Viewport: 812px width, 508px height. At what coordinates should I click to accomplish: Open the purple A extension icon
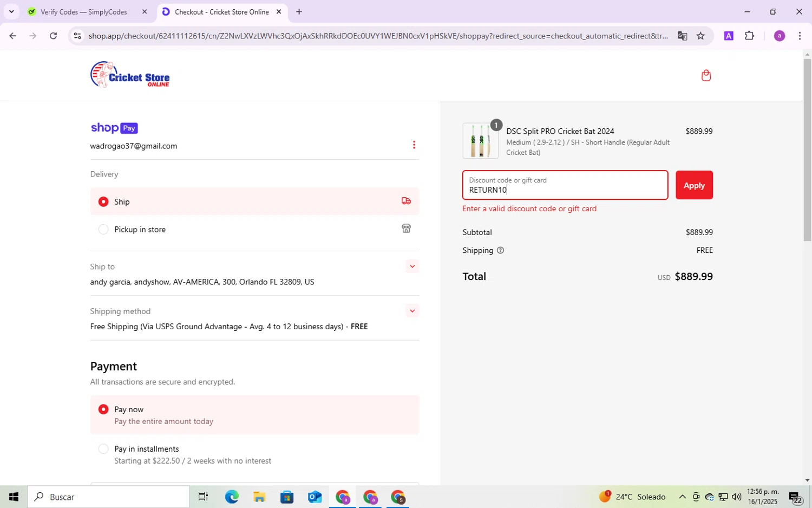coord(729,36)
